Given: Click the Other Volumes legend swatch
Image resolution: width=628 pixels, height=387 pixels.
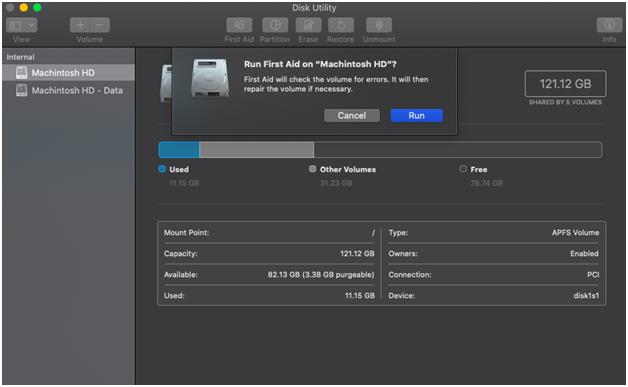Looking at the screenshot, I should (x=312, y=169).
